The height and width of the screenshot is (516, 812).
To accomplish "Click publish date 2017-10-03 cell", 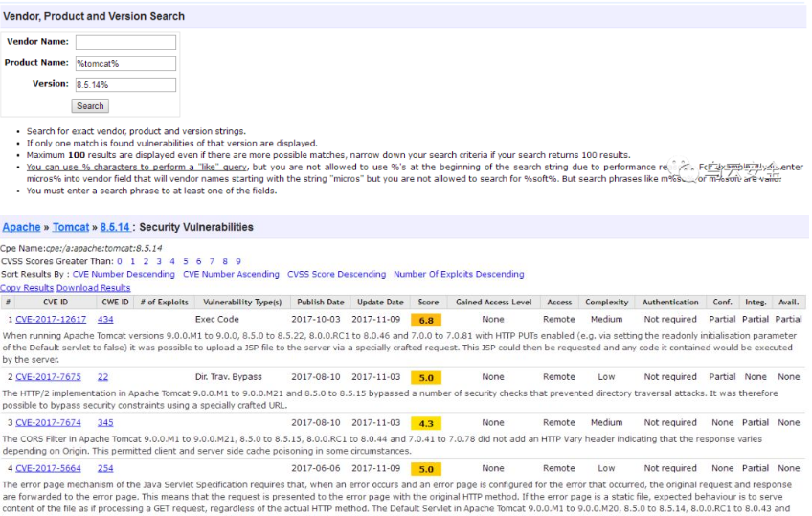I will (316, 320).
